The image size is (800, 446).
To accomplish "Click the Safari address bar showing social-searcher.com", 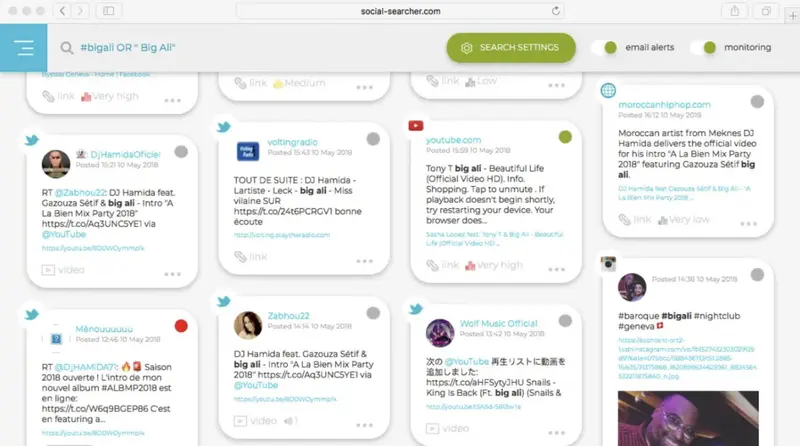I will coord(400,10).
